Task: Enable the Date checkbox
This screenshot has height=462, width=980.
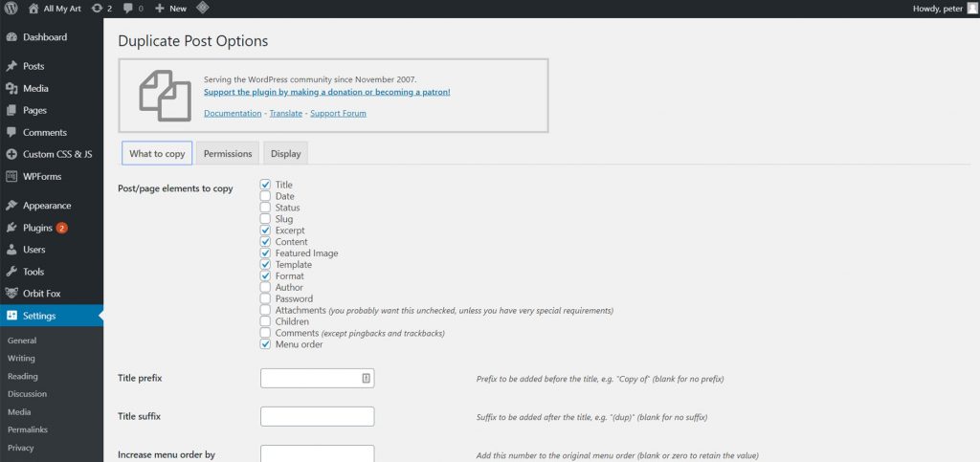Action: 266,196
